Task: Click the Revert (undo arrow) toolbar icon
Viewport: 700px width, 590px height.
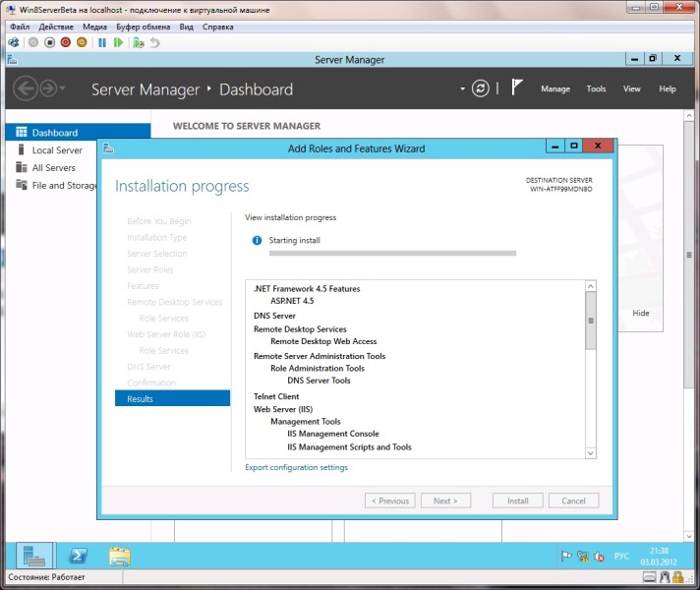Action: pyautogui.click(x=154, y=42)
